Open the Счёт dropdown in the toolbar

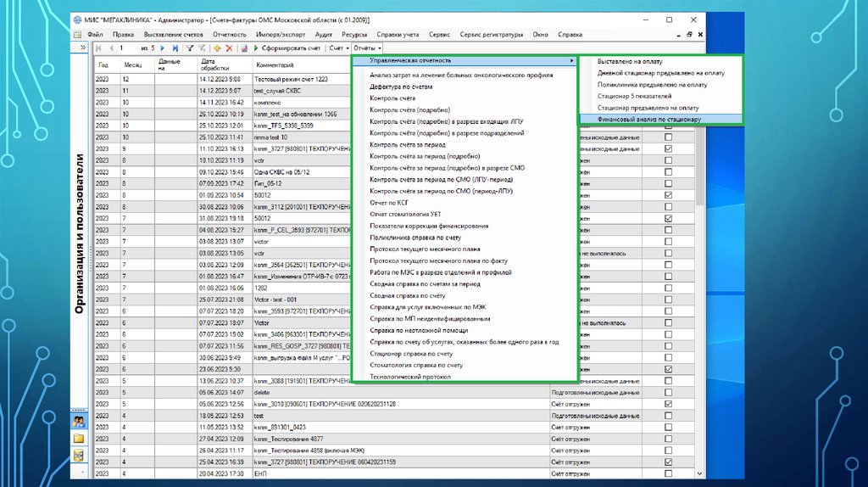tap(339, 48)
